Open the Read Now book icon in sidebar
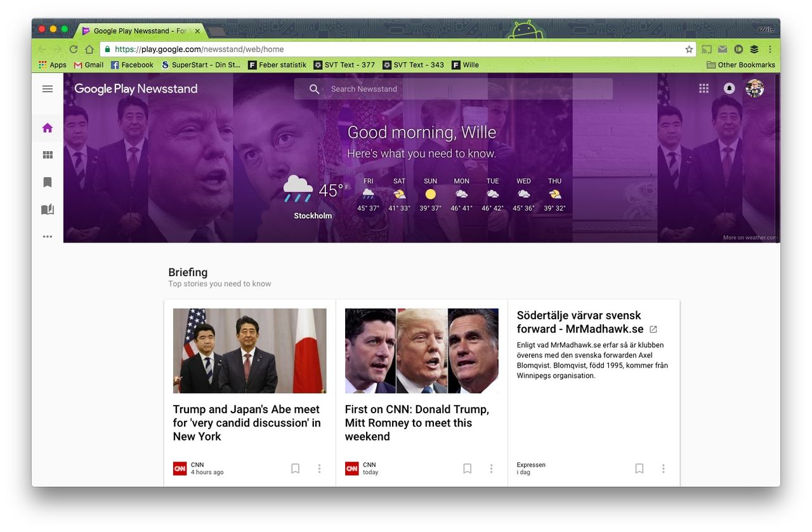 (x=47, y=209)
